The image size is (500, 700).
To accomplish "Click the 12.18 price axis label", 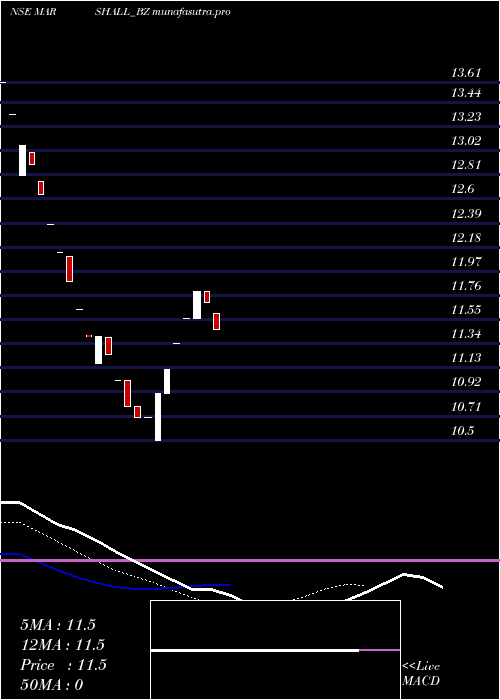I will pos(466,238).
